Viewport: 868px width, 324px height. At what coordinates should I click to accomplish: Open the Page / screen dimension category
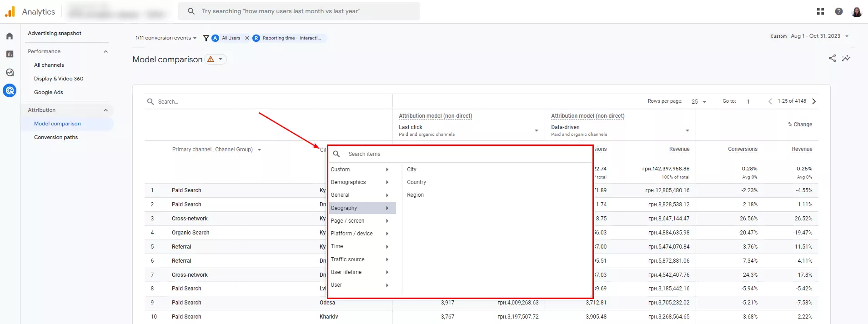tap(362, 221)
